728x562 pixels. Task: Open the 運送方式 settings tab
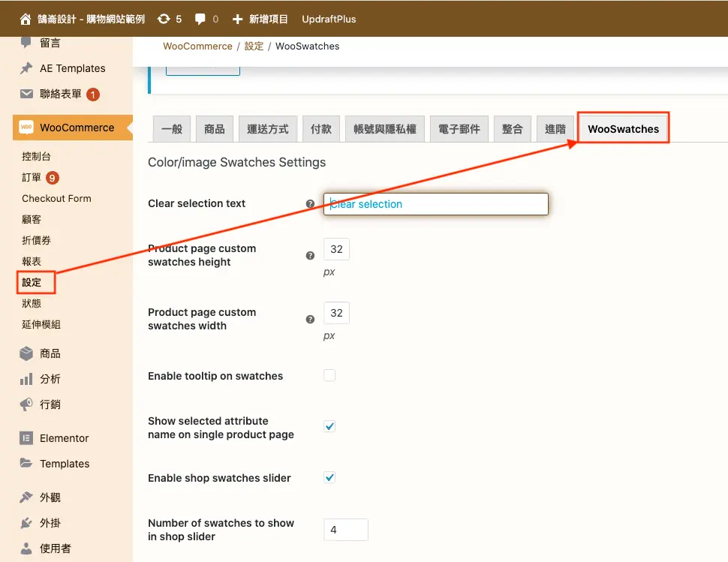click(268, 129)
